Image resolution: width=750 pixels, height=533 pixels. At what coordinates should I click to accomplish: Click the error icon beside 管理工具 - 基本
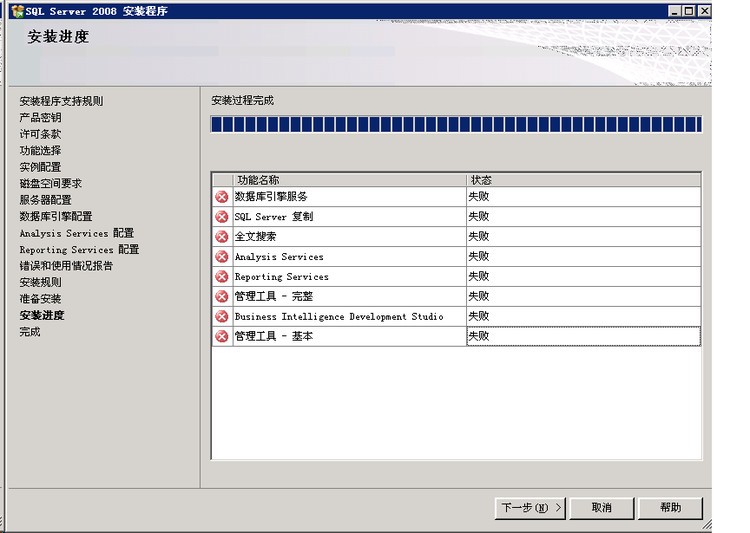coord(221,336)
